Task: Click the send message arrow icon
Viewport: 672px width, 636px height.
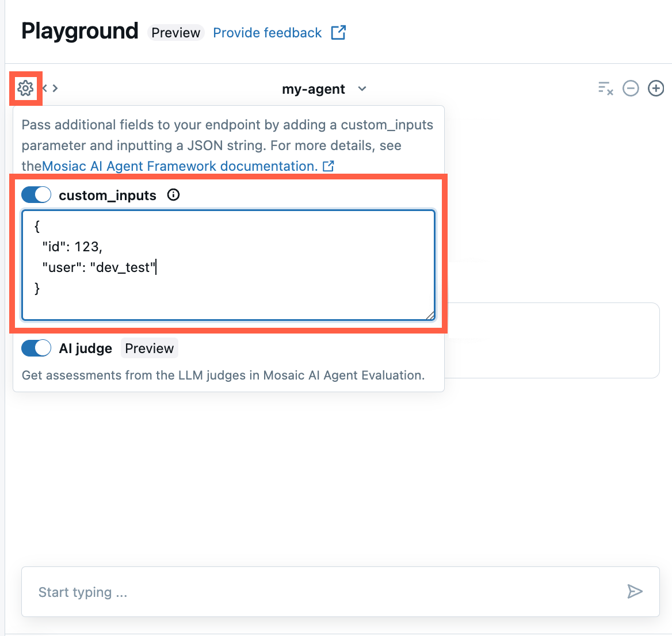Action: (x=635, y=591)
